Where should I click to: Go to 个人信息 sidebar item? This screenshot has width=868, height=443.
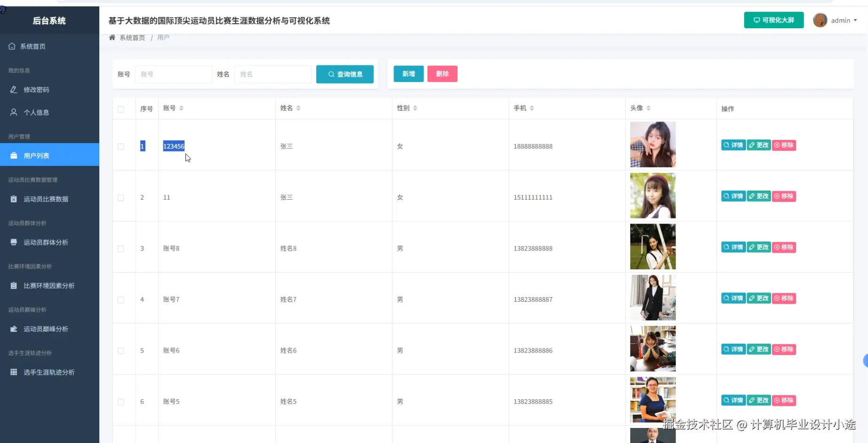coord(49,112)
